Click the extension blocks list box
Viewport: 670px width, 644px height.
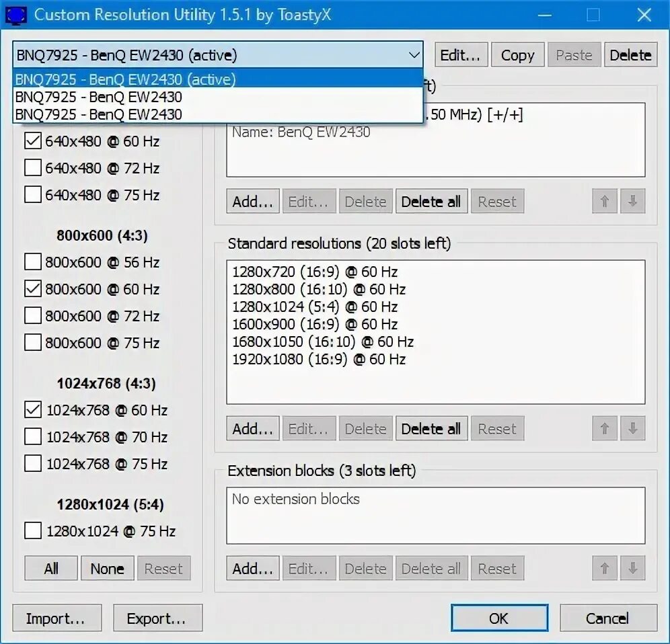(x=436, y=516)
